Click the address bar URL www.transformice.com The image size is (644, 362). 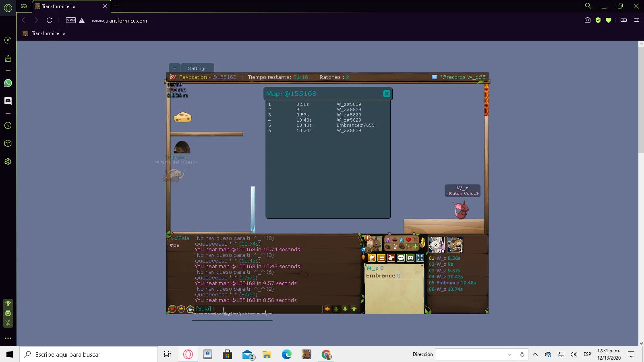tap(119, 21)
